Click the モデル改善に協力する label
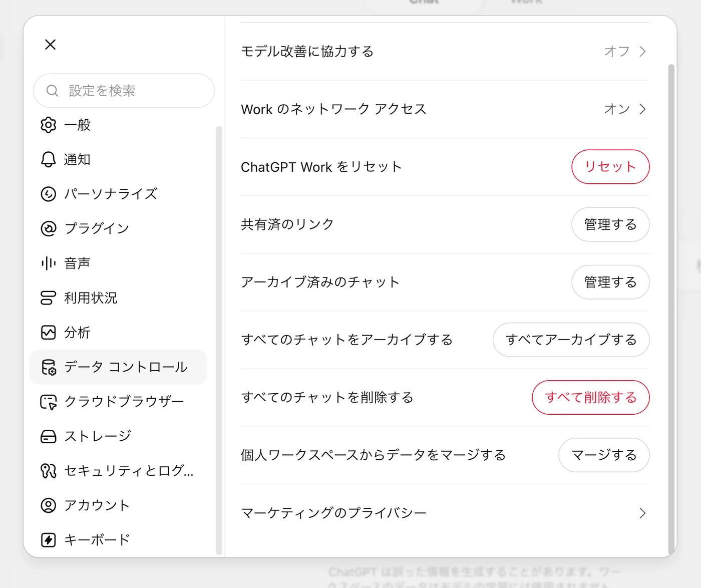701x588 pixels. point(307,52)
